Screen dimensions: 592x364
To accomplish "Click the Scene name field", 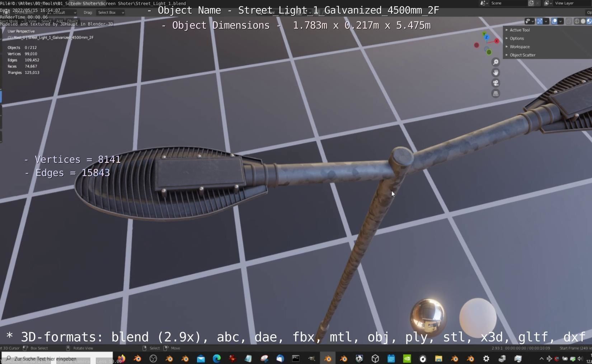I will click(x=508, y=3).
